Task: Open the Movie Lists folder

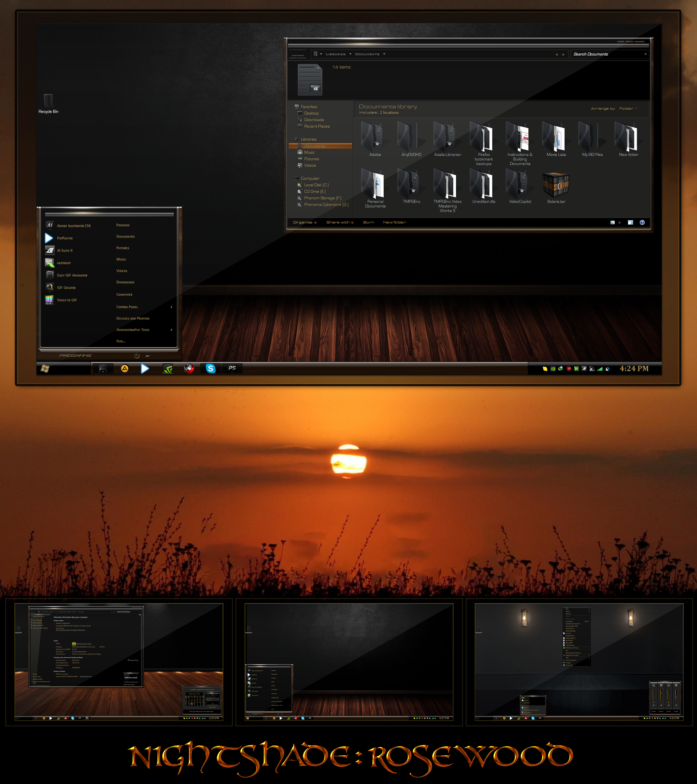Action: (x=556, y=139)
